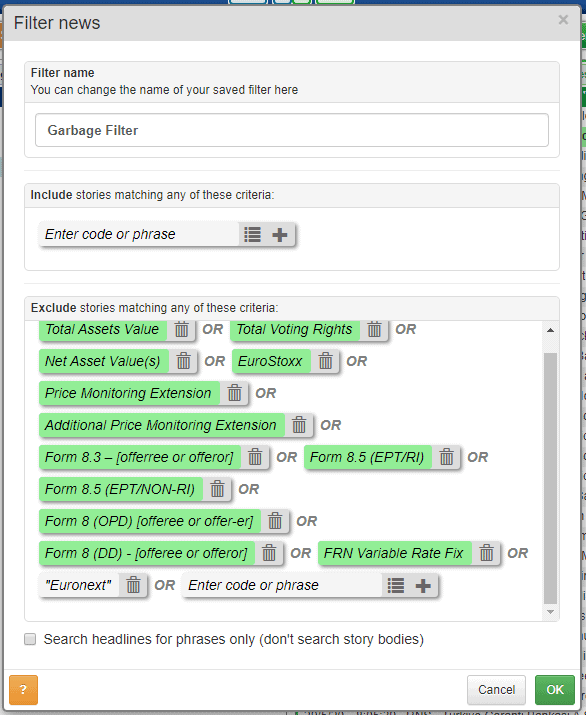Remove the Total Voting Rights criterion
The width and height of the screenshot is (586, 715).
pyautogui.click(x=374, y=329)
